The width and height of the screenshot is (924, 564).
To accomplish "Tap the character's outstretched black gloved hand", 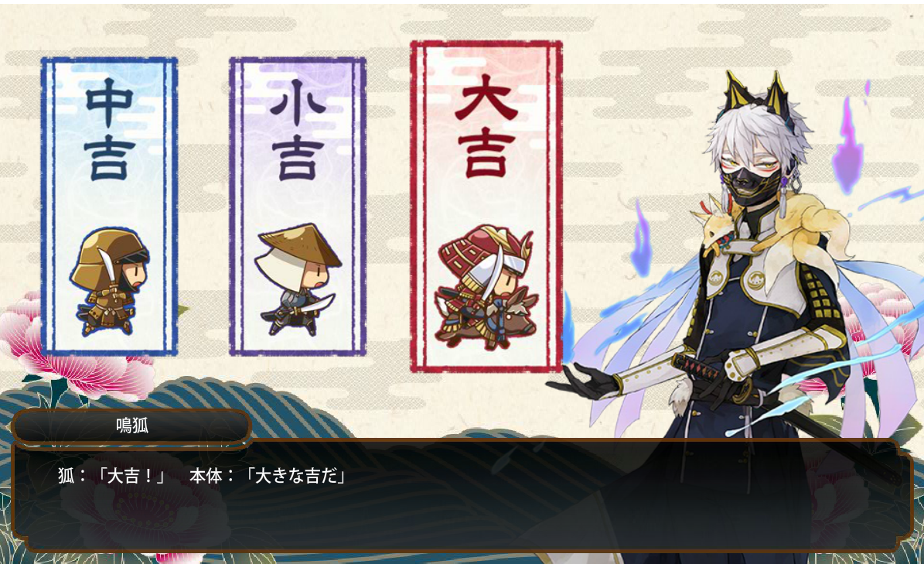I will tap(583, 381).
